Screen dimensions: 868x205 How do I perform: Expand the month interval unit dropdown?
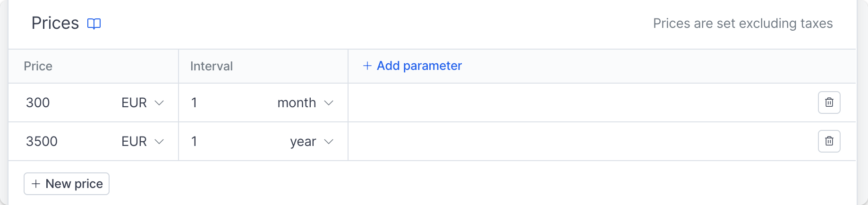(305, 102)
